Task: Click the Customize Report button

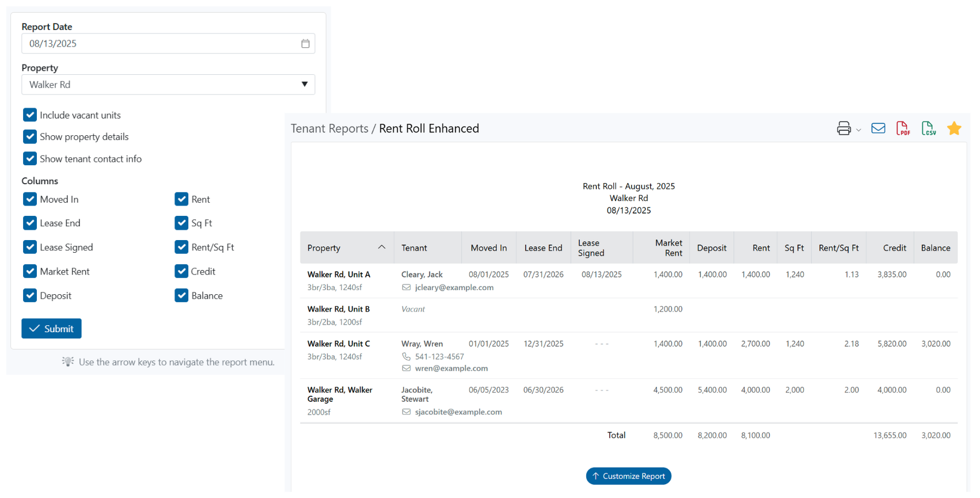Action: [x=628, y=476]
